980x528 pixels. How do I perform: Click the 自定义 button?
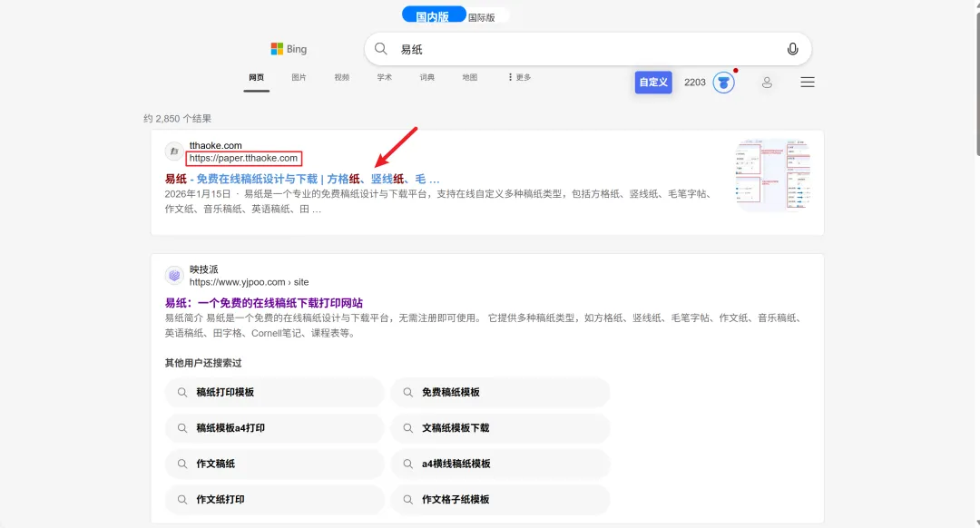[653, 83]
